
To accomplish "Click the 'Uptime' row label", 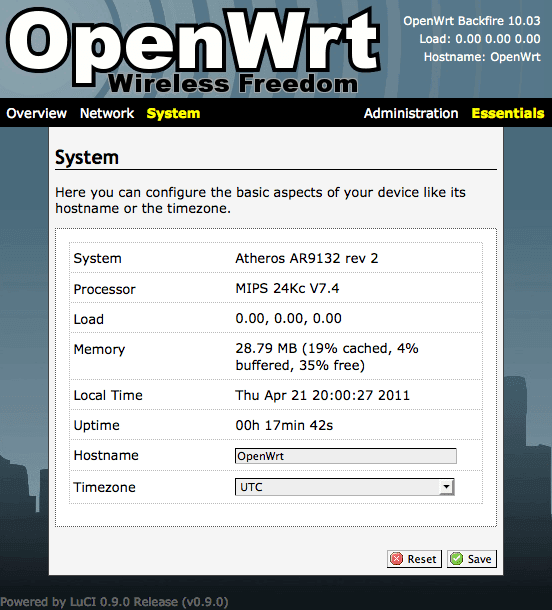I will tap(96, 426).
